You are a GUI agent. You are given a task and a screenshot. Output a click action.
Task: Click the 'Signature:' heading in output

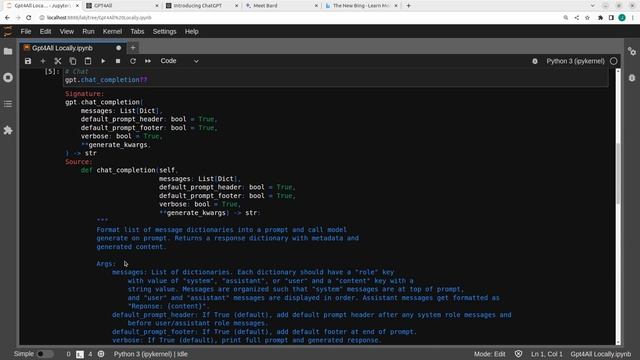coord(84,94)
